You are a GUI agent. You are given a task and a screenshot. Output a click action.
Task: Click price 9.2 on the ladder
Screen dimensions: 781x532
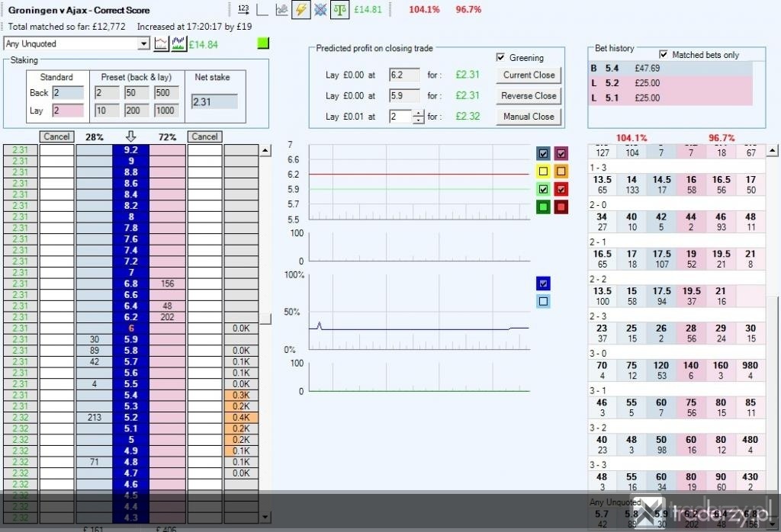click(131, 150)
